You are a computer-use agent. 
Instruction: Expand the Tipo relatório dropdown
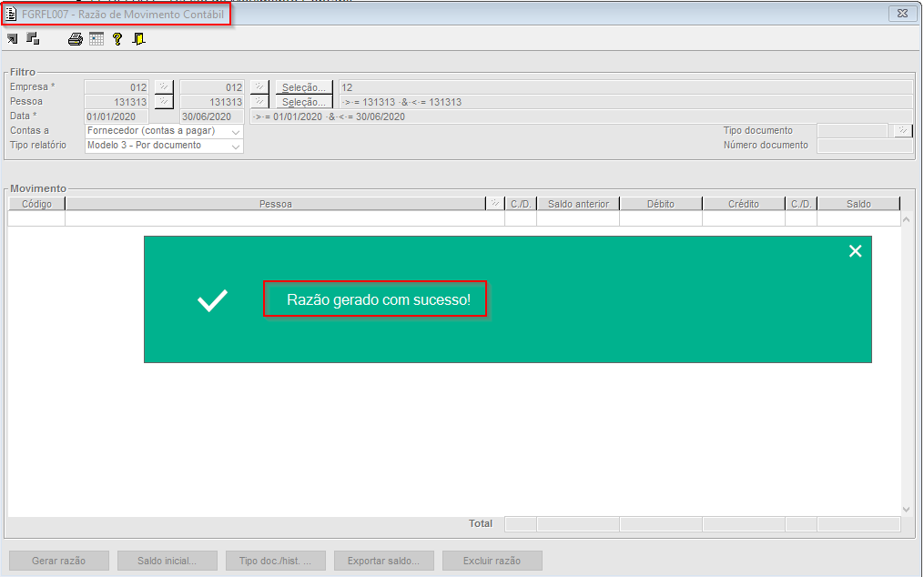pyautogui.click(x=236, y=147)
